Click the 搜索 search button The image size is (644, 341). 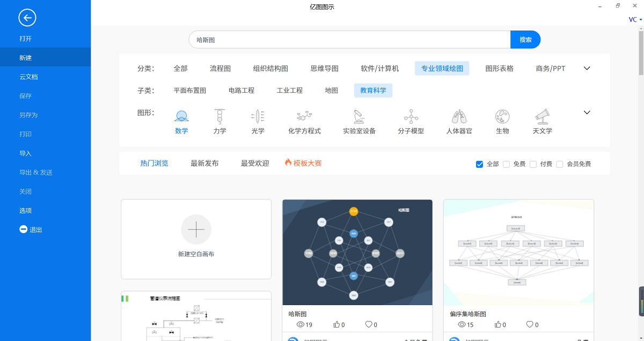point(525,40)
